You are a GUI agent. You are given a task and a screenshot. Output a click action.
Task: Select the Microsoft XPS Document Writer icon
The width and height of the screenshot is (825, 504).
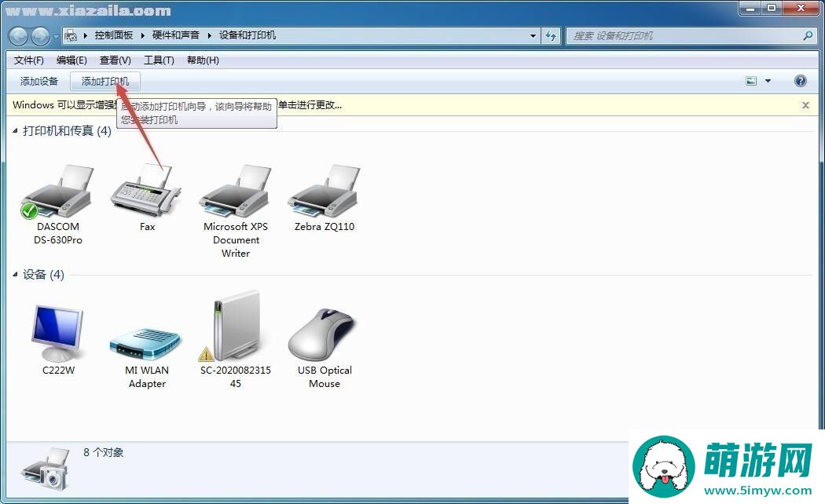pyautogui.click(x=235, y=192)
